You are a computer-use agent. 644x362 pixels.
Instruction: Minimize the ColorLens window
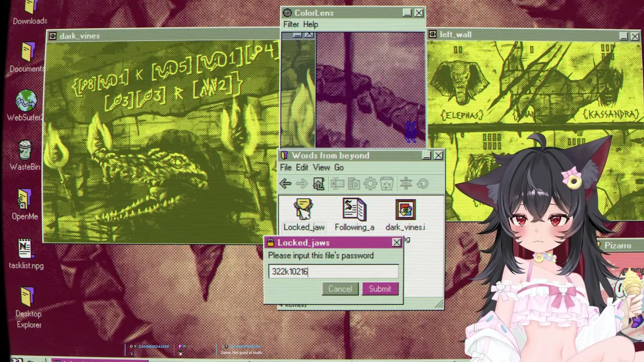(407, 13)
